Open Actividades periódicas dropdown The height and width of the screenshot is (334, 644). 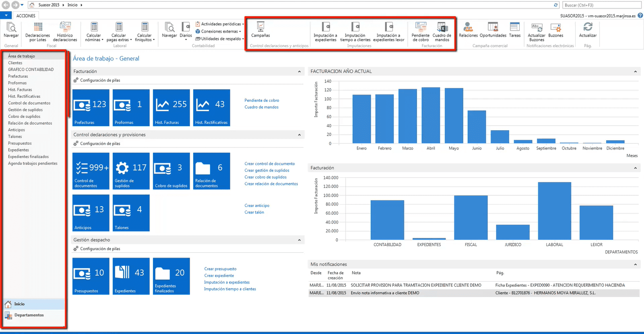220,24
